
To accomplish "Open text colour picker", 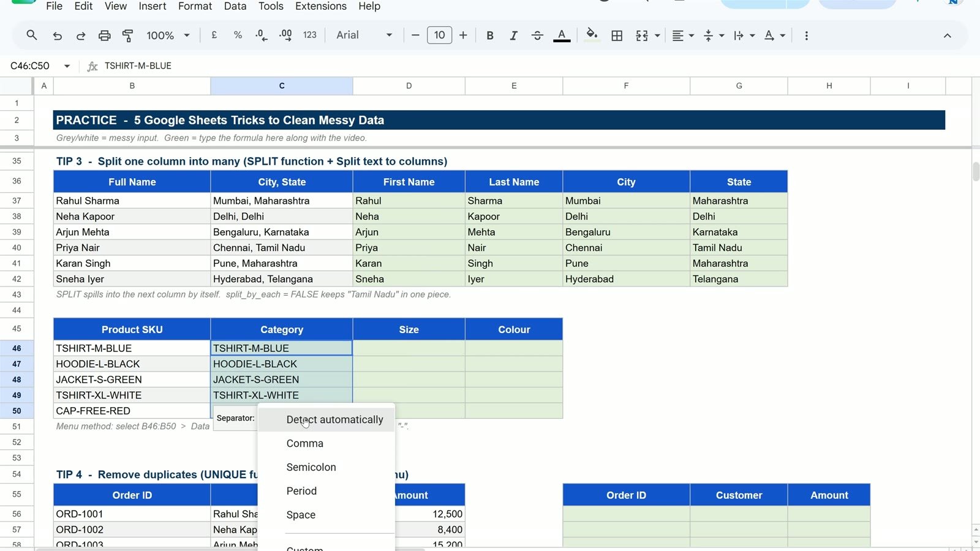I will click(562, 36).
